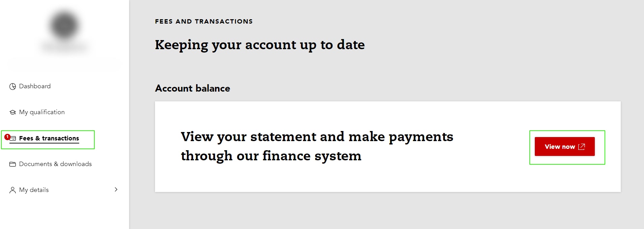The height and width of the screenshot is (229, 644).
Task: Open the Dashboard menu item
Action: point(35,86)
